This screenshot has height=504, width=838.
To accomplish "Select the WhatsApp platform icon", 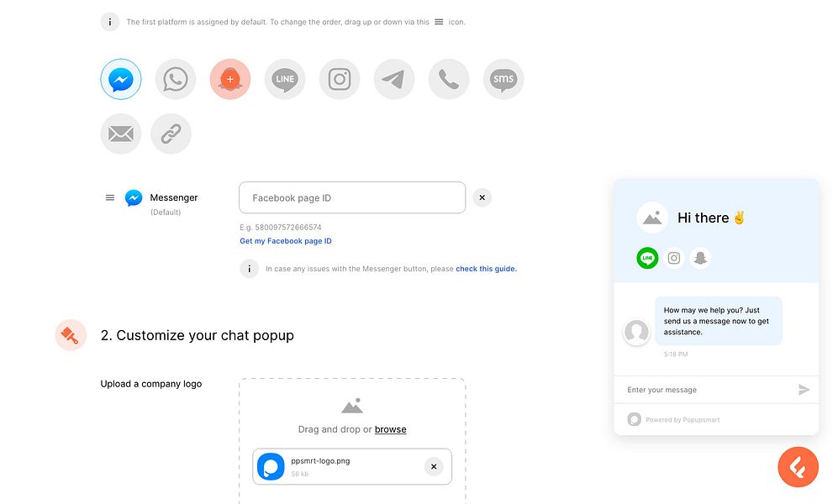I will point(175,78).
